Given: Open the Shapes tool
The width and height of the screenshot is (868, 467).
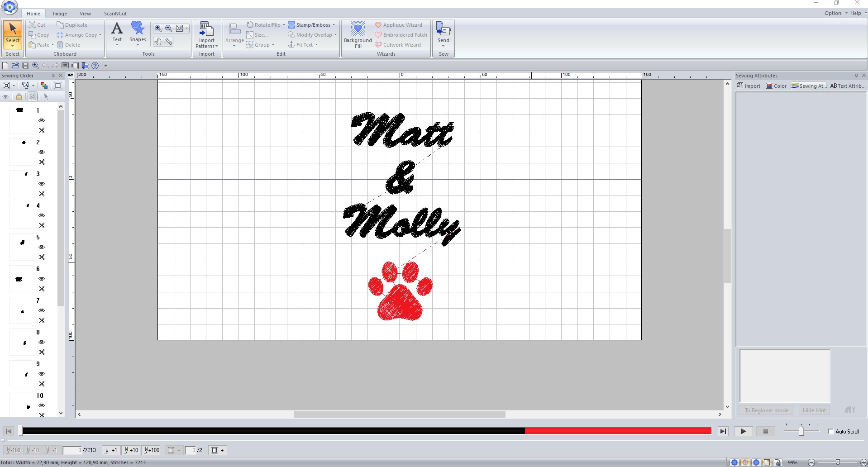Looking at the screenshot, I should coord(138,32).
